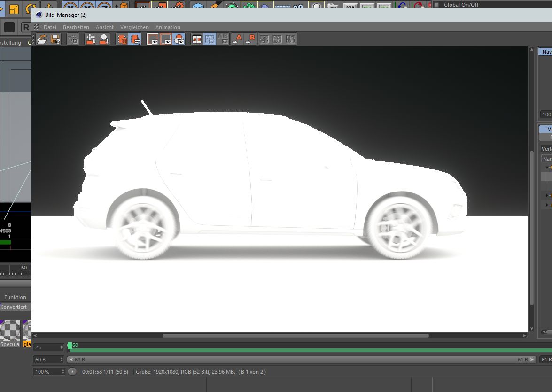Toggle the Global On/Off checkbox
552x392 pixels.
click(x=436, y=5)
